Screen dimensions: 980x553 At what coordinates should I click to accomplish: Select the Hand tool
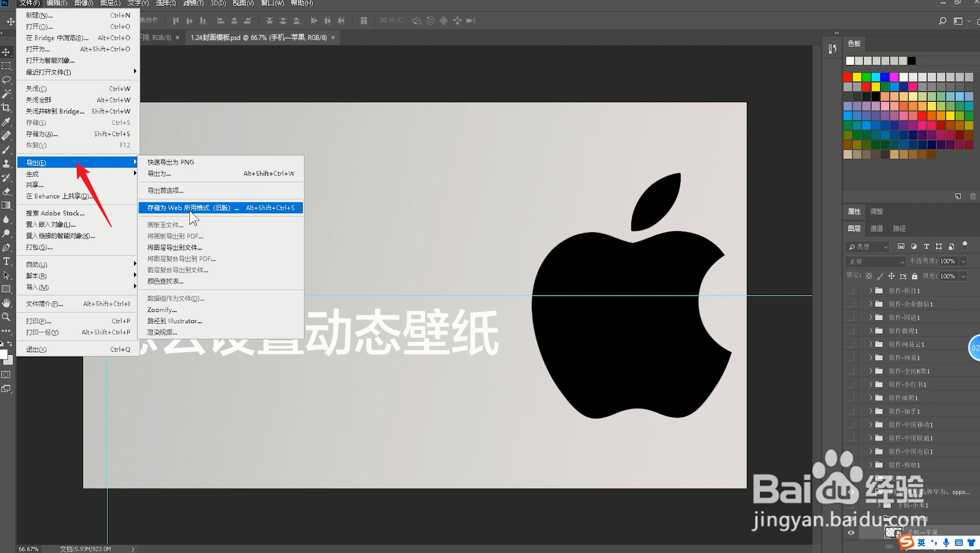coord(6,303)
